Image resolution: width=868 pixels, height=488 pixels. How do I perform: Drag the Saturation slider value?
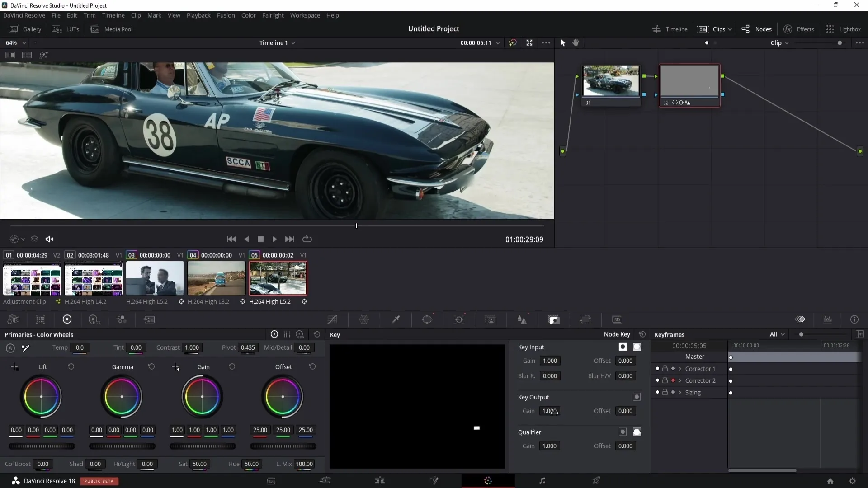click(199, 464)
